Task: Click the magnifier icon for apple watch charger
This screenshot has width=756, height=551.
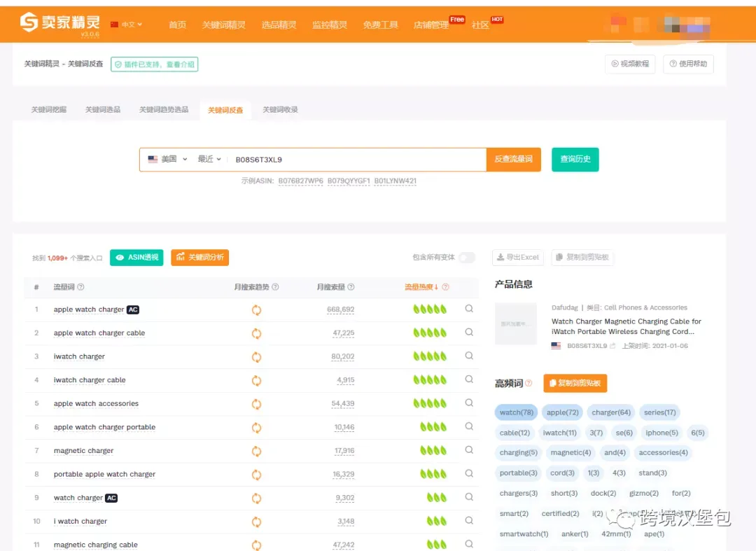Action: point(469,309)
